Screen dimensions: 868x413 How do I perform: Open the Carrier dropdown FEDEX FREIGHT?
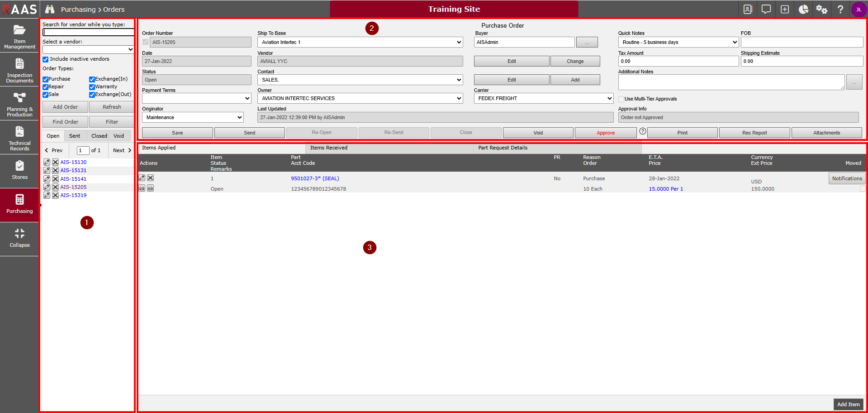click(x=543, y=98)
